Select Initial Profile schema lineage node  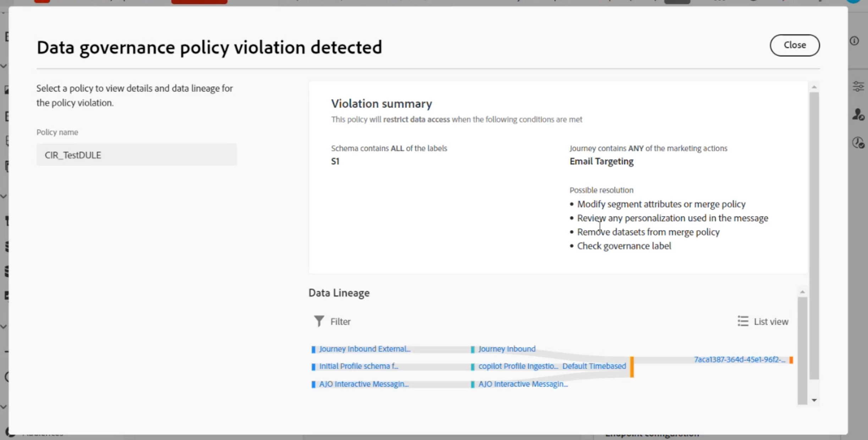358,366
